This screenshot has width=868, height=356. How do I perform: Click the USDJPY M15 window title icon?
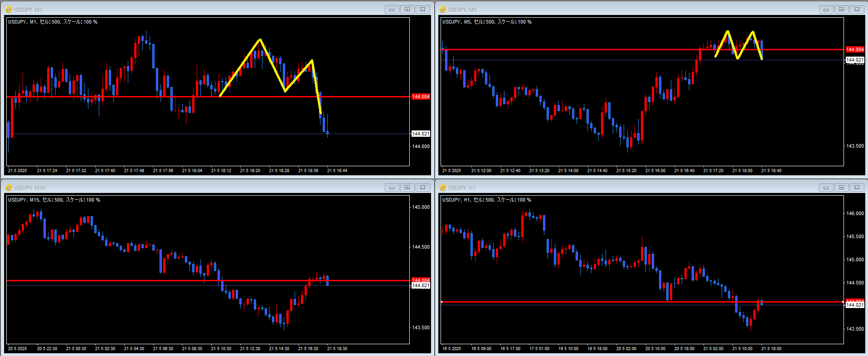(9, 188)
